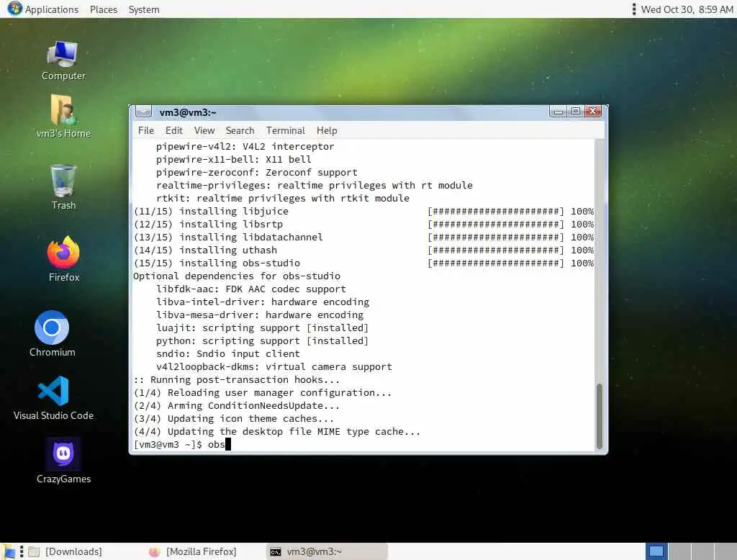Open the Applications menu
Image resolution: width=737 pixels, height=560 pixels.
(51, 9)
